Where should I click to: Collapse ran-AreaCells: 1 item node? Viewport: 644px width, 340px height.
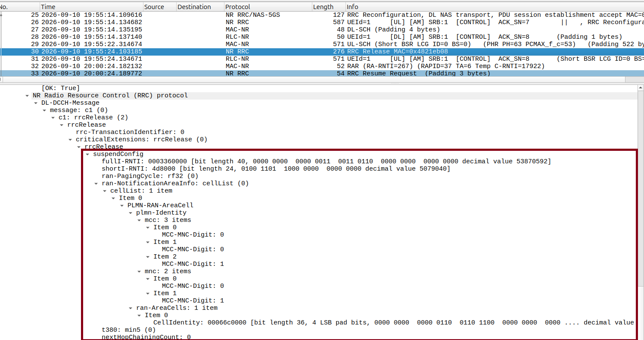click(x=131, y=308)
